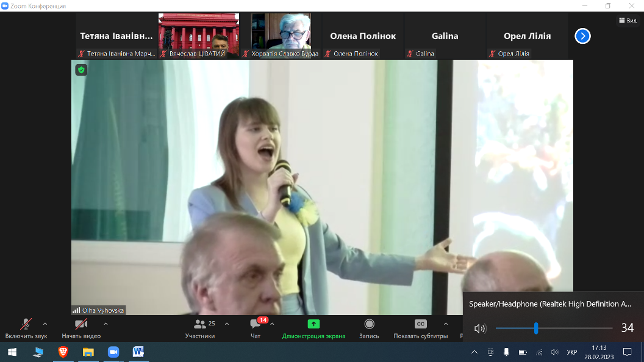Open Brave browser from taskbar
Image resolution: width=644 pixels, height=362 pixels.
pos(63,352)
